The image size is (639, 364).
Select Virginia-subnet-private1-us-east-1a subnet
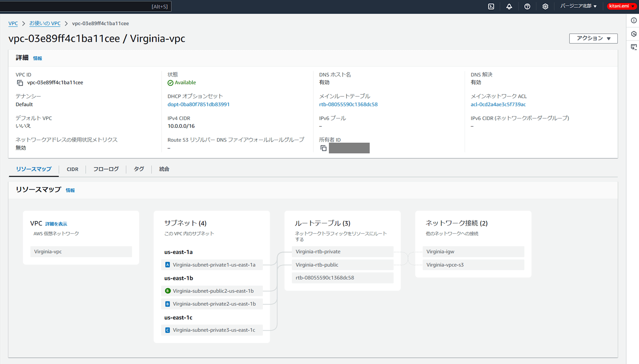pos(212,265)
